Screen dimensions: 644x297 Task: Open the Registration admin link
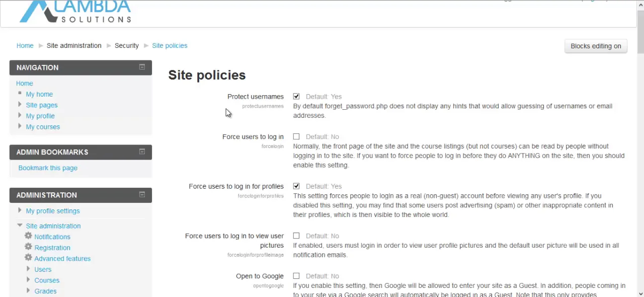(52, 248)
